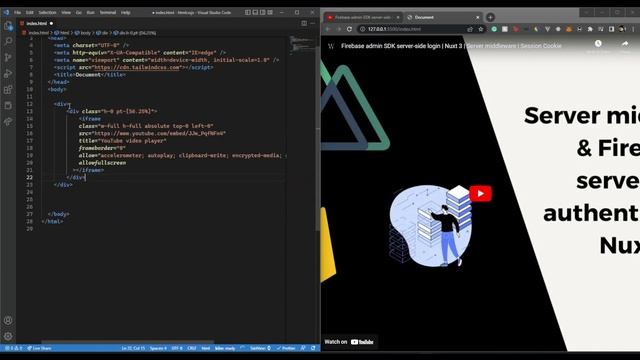The image size is (640, 360).
Task: Click the feedback icon beside Prettier
Action: [303, 348]
